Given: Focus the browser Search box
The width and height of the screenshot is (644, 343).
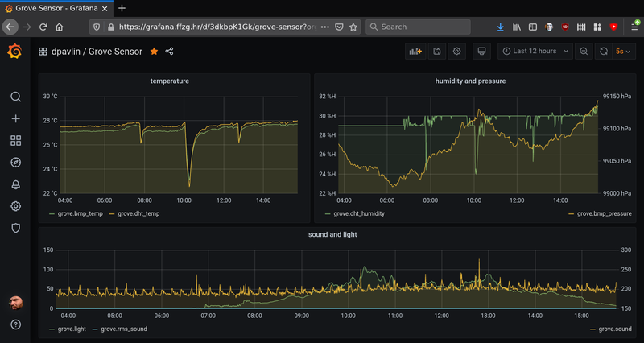Looking at the screenshot, I should pyautogui.click(x=418, y=27).
